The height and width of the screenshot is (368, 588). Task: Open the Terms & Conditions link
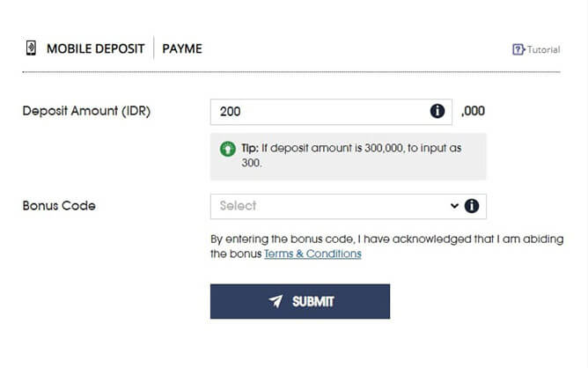312,254
